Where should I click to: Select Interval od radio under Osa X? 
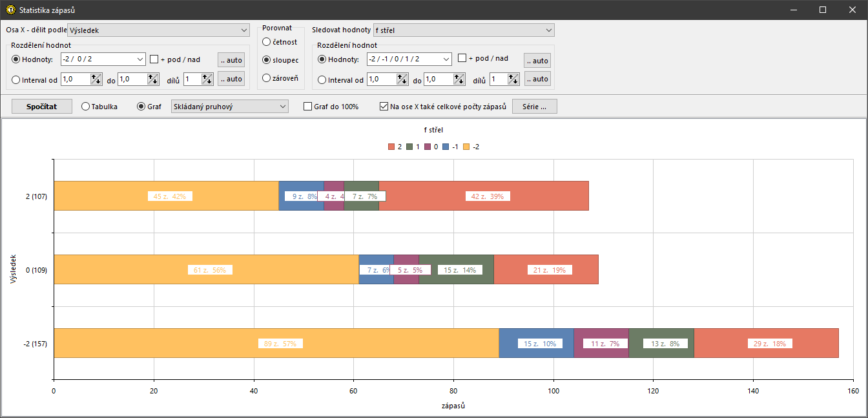coord(15,80)
